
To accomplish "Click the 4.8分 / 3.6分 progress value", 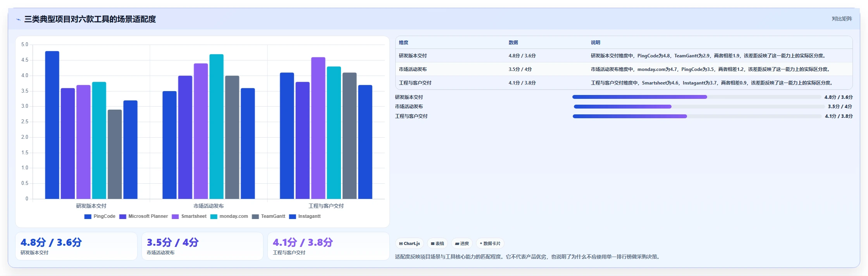I will point(839,97).
